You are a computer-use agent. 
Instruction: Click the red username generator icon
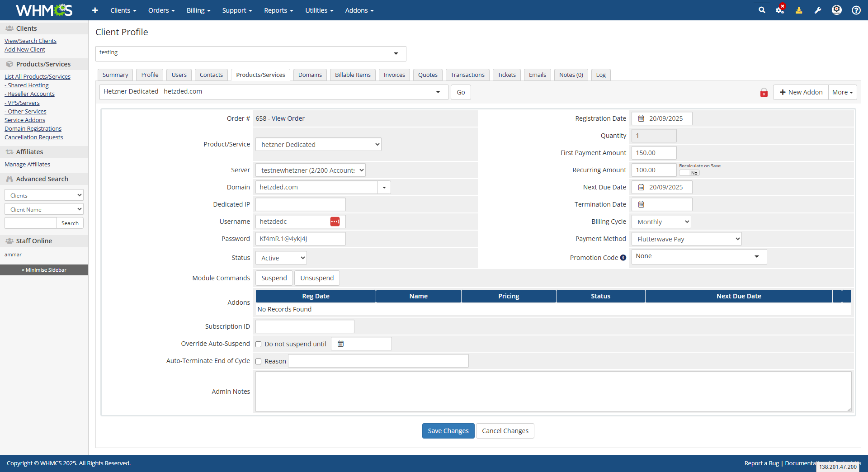(335, 222)
